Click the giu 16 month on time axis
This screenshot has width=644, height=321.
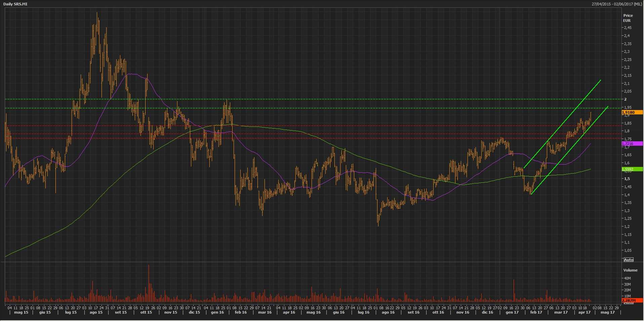(338, 313)
